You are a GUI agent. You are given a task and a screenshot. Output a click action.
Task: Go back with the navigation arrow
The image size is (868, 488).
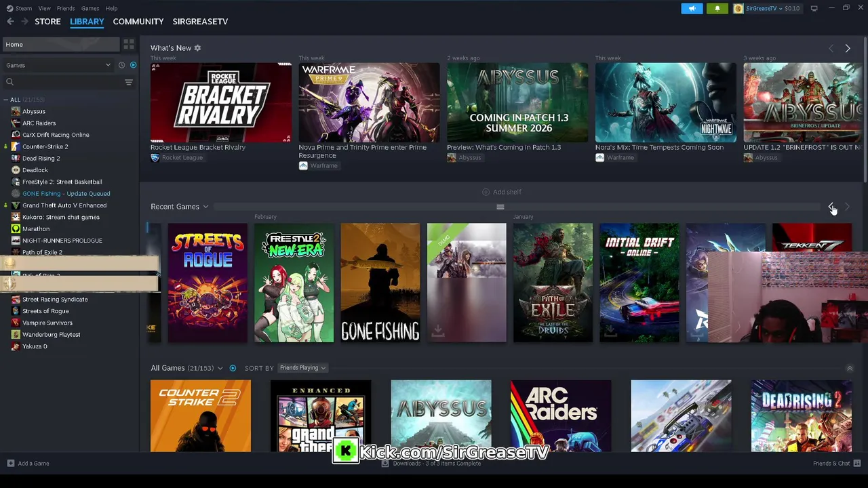(10, 22)
